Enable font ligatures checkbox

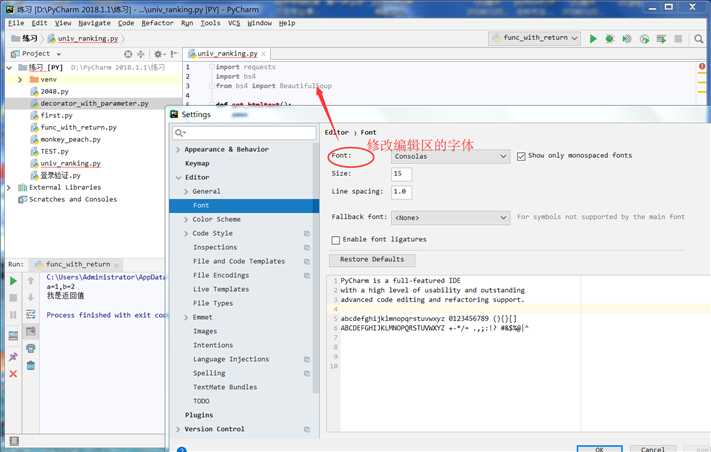tap(336, 240)
